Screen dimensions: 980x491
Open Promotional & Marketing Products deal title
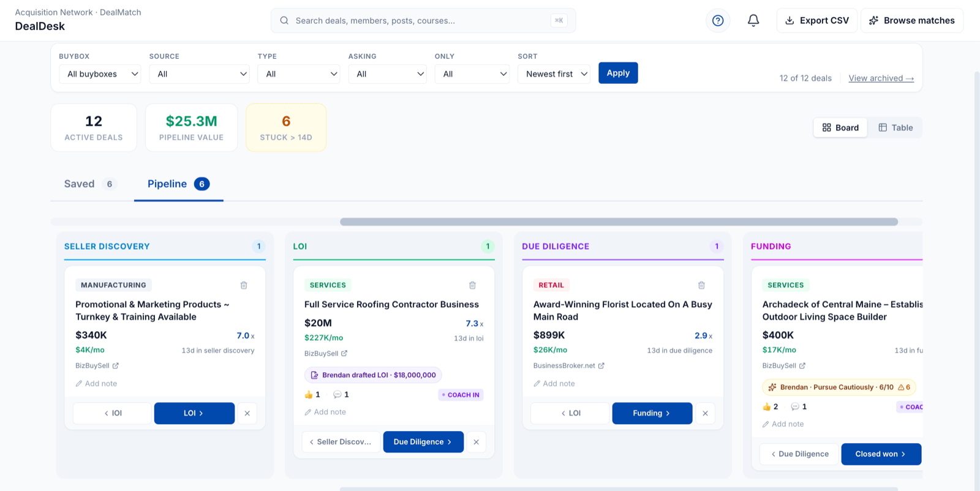pos(152,310)
